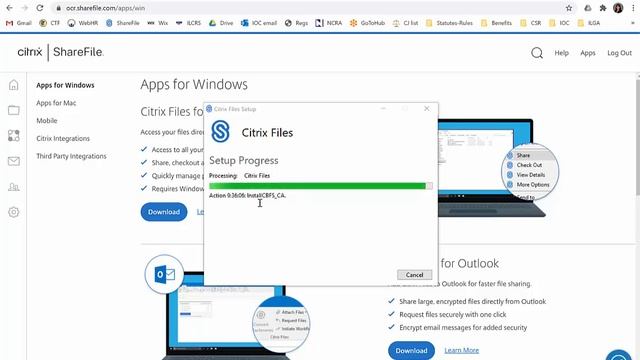Click the Outlook plugin laptop illustration
Viewport: 640px width, 360px height.
click(227, 316)
